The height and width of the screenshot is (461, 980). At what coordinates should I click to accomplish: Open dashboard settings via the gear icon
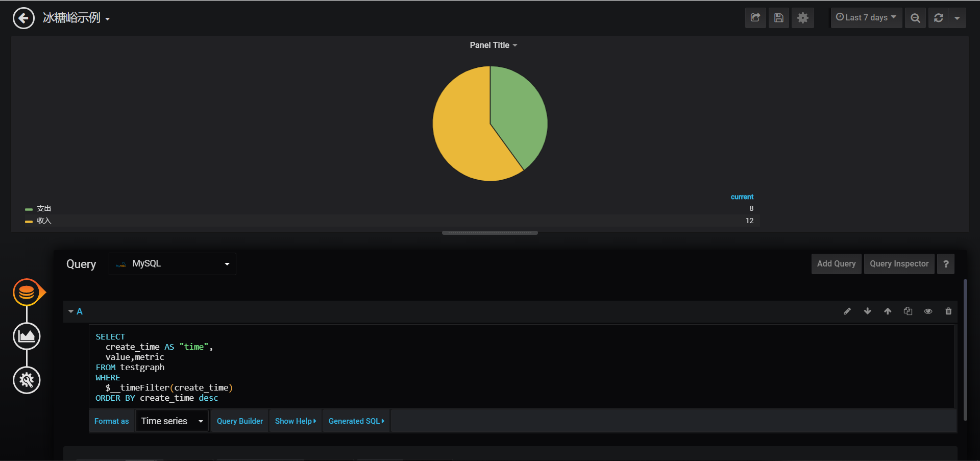tap(802, 18)
